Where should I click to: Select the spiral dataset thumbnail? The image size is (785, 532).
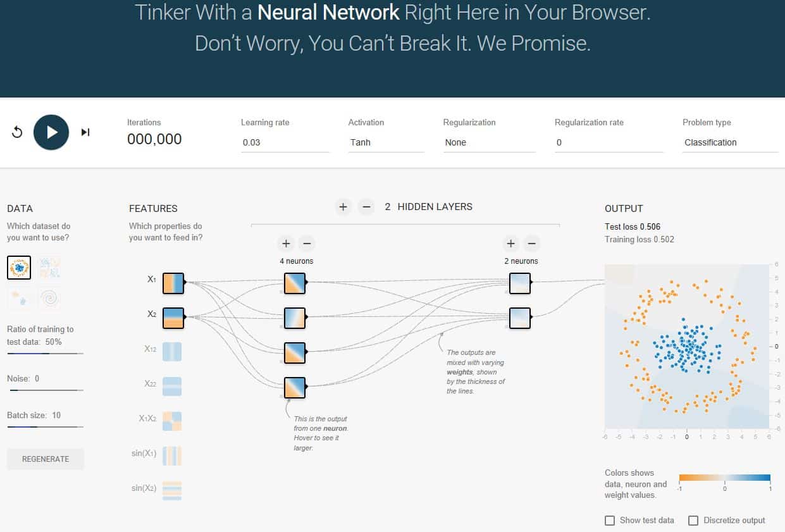click(49, 299)
